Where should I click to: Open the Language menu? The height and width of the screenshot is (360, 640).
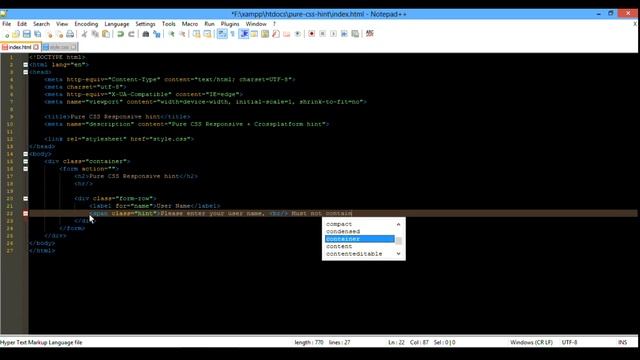[117, 24]
